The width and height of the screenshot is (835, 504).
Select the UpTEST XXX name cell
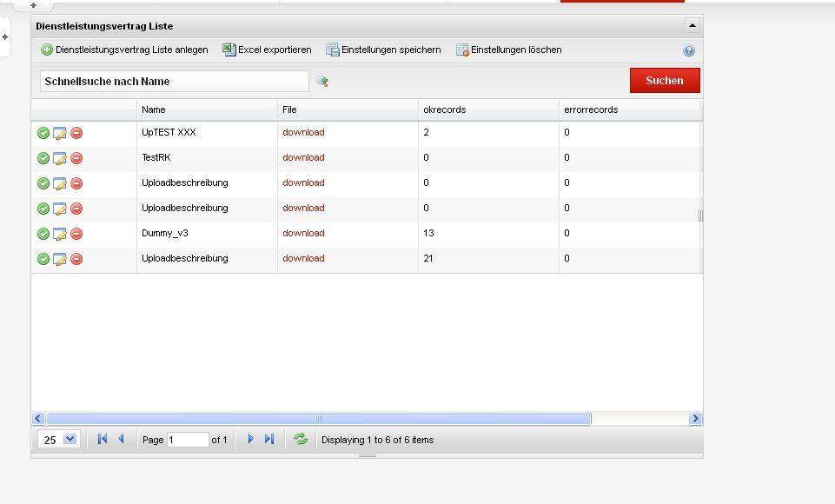click(x=207, y=132)
